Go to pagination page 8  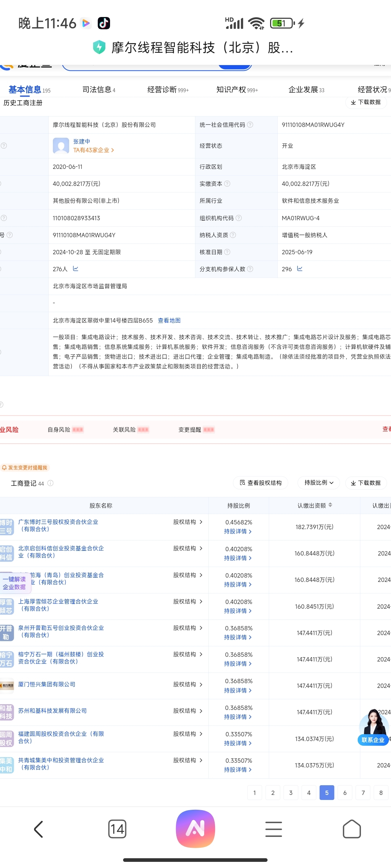click(x=381, y=793)
